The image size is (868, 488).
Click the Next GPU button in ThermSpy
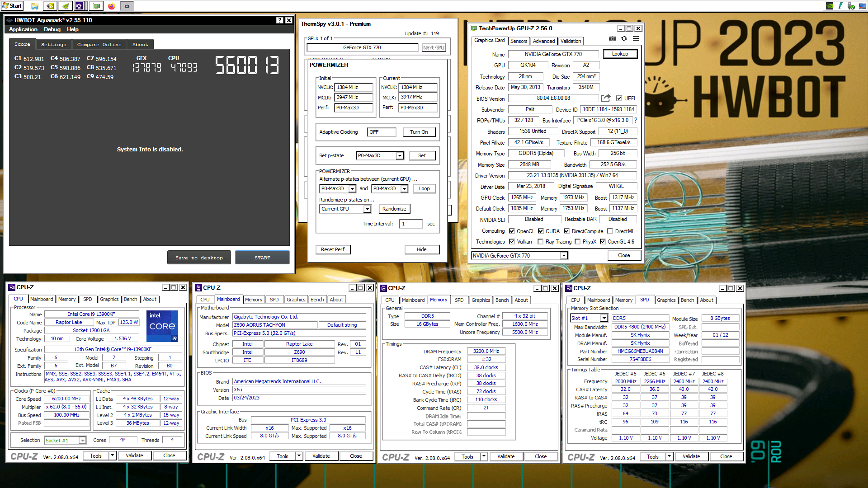(434, 47)
